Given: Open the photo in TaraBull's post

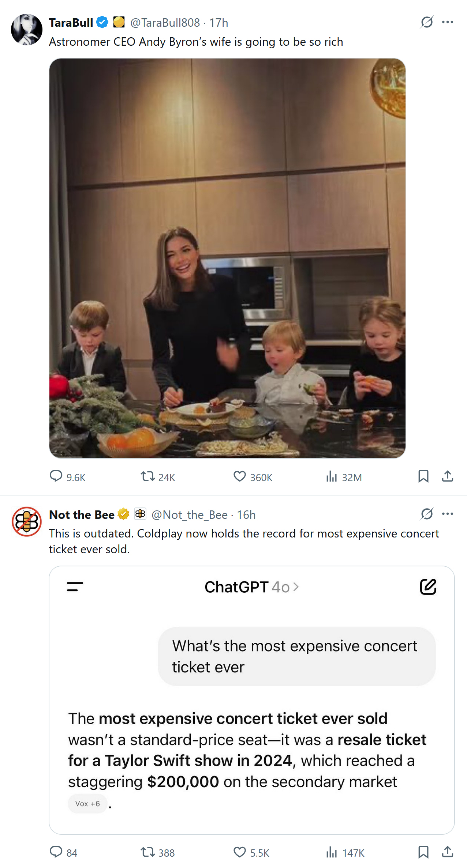Looking at the screenshot, I should (227, 258).
